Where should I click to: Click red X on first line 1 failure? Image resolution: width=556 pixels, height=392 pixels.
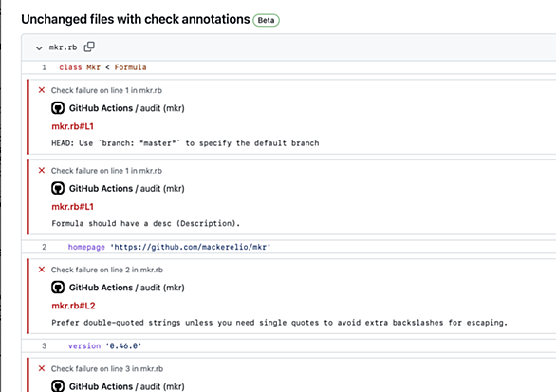click(42, 90)
